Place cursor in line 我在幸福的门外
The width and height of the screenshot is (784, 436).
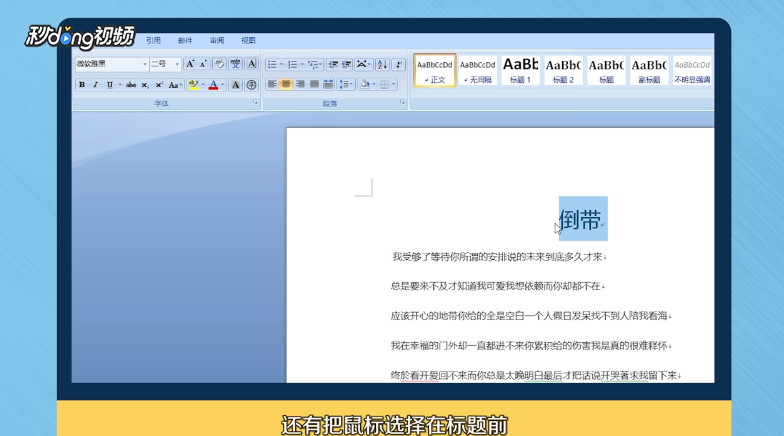click(530, 346)
